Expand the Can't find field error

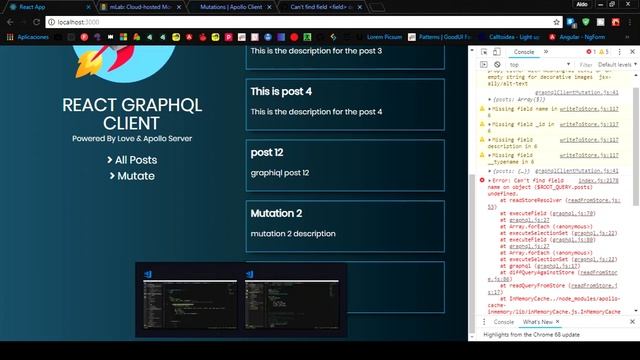(490, 180)
